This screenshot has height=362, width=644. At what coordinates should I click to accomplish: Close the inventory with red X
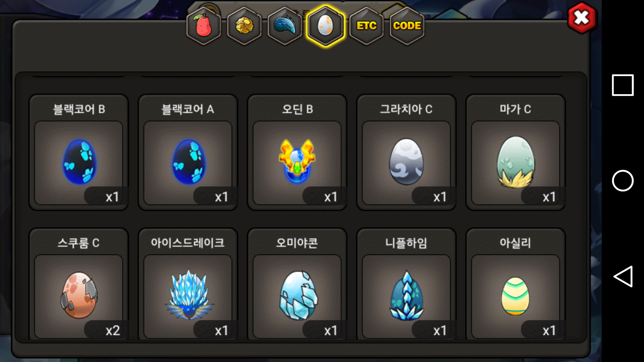coord(582,18)
